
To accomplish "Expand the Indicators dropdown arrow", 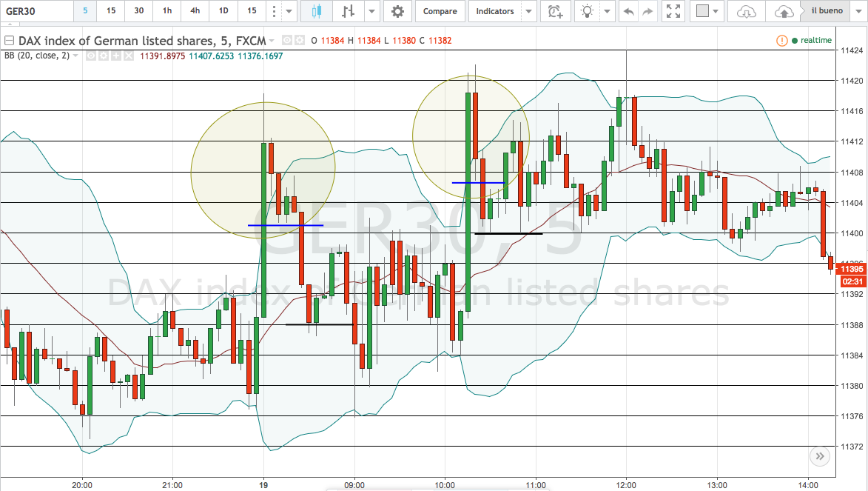I will 528,11.
